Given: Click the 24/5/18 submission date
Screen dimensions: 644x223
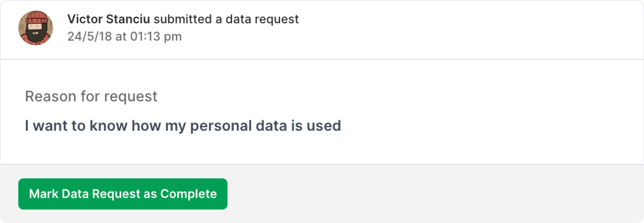Looking at the screenshot, I should point(89,37).
